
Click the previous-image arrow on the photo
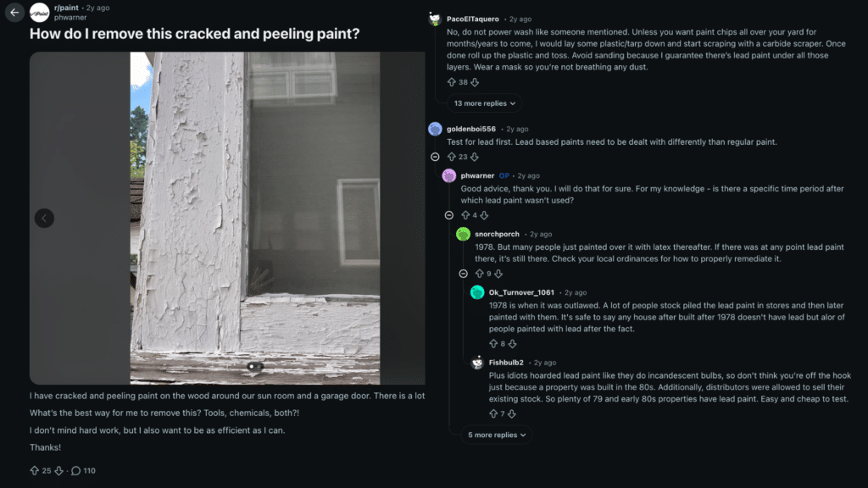(x=44, y=218)
